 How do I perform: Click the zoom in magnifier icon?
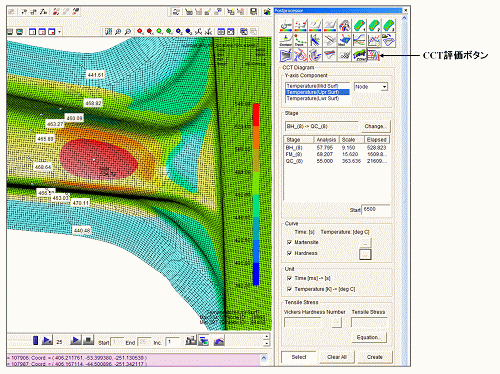click(x=118, y=32)
